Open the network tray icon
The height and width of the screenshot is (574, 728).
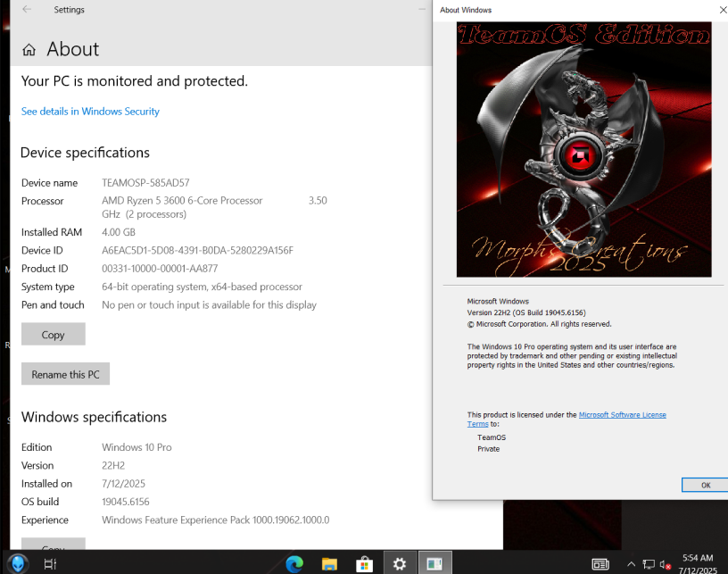648,564
